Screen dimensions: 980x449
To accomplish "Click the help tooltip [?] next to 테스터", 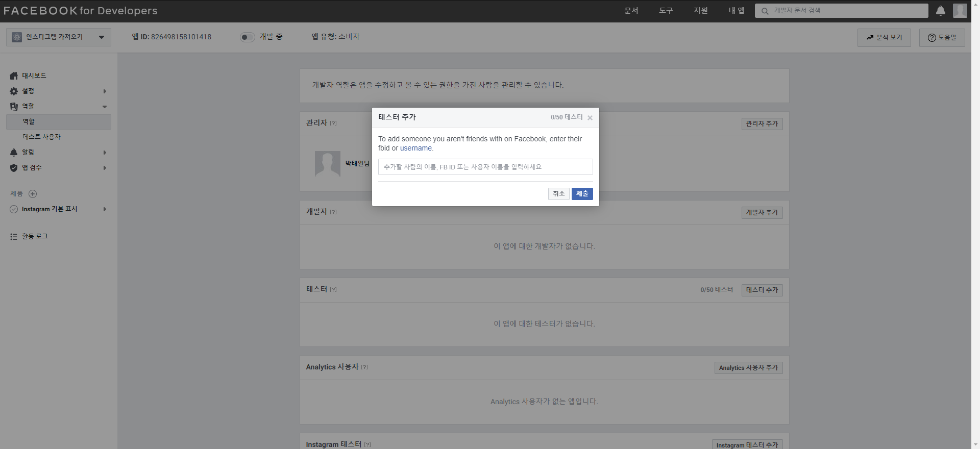I will [x=333, y=289].
